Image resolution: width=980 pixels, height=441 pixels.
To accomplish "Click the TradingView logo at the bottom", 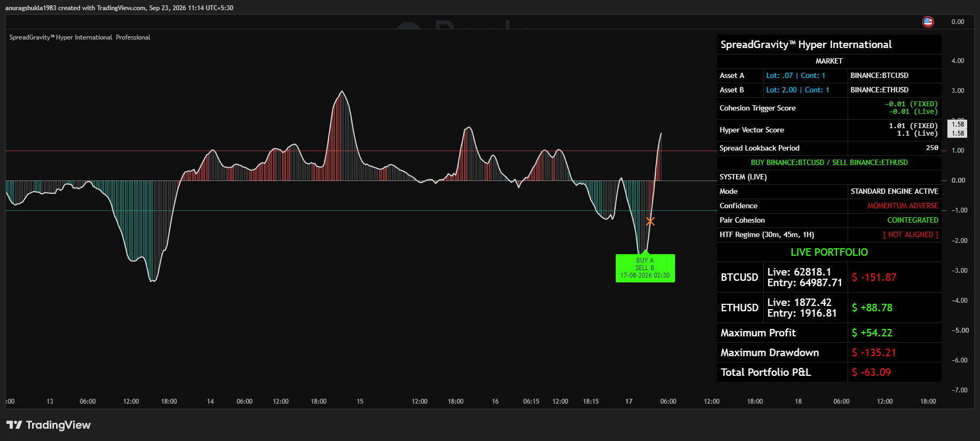I will 49,425.
